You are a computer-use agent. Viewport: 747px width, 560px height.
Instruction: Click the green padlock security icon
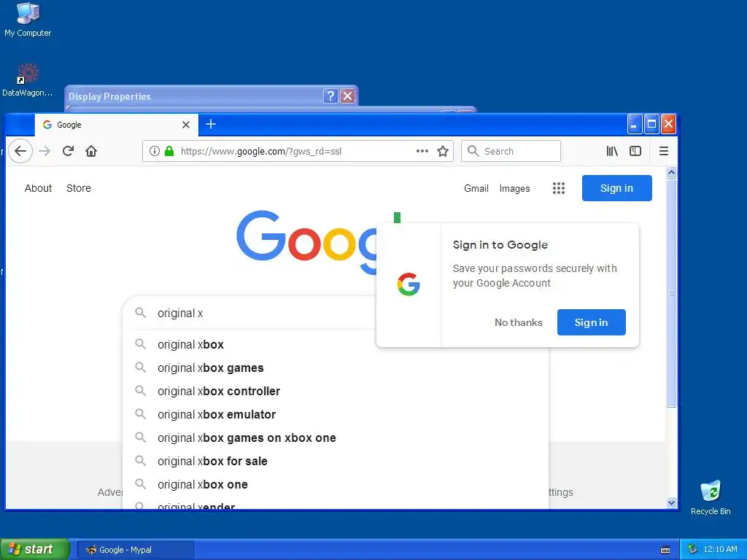coord(169,151)
